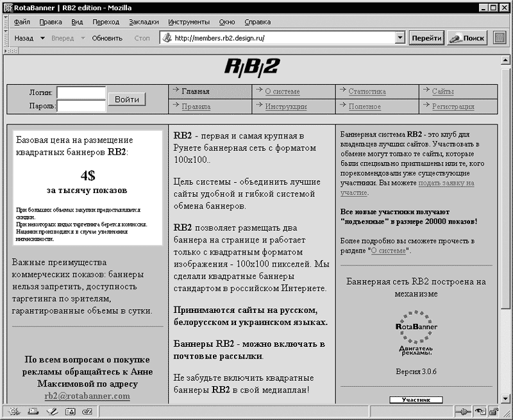Open Navigator from the status bar component icon
The image size is (513, 420).
[x=12, y=412]
